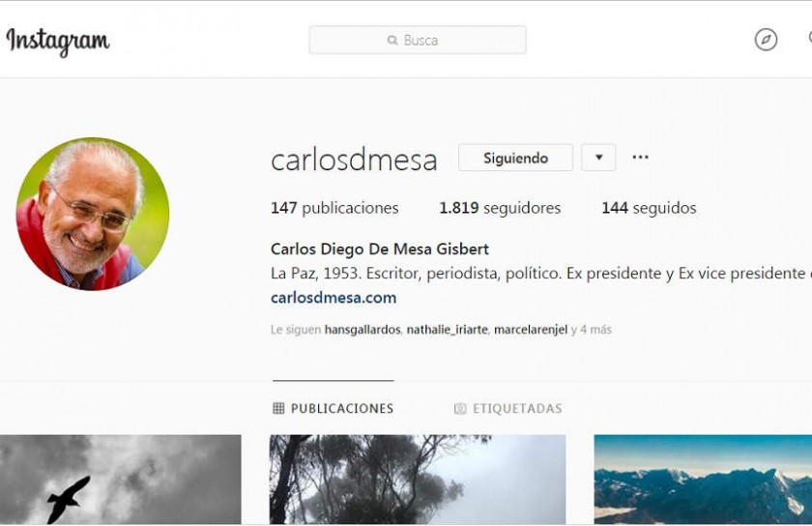Expand suggested accounts dropdown arrow
The image size is (812, 526).
pos(598,158)
